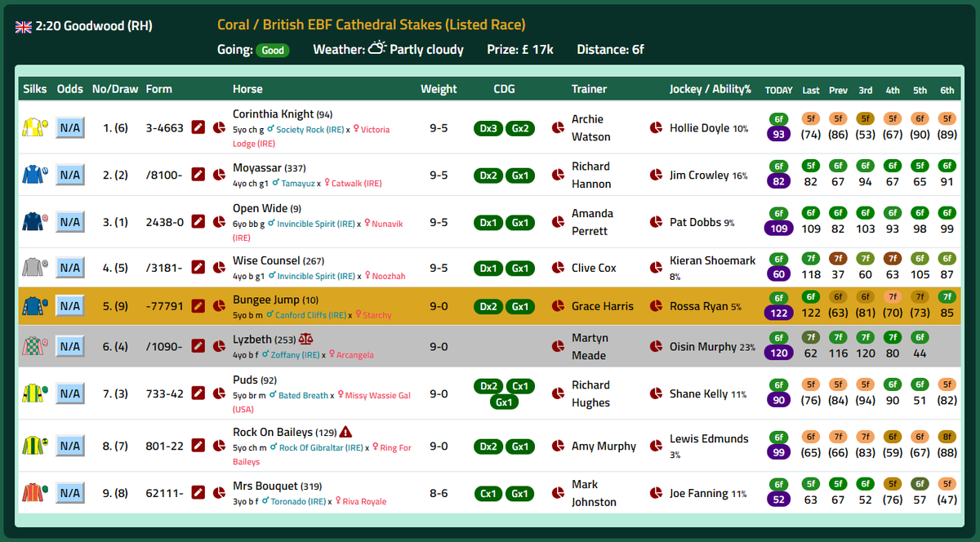Open jockey pie chart for Hollie Doyle
Screen dimensions: 980x542
(x=656, y=127)
